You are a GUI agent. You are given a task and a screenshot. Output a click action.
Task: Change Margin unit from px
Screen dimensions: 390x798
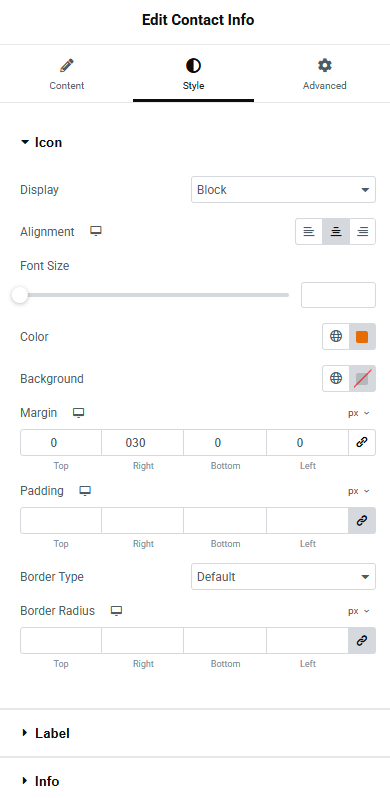coord(359,413)
